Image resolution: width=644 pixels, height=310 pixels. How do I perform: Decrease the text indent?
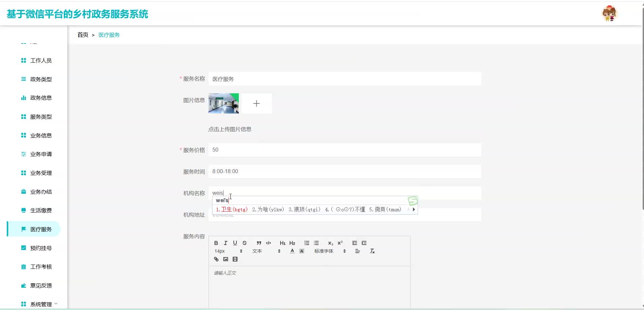[355, 243]
